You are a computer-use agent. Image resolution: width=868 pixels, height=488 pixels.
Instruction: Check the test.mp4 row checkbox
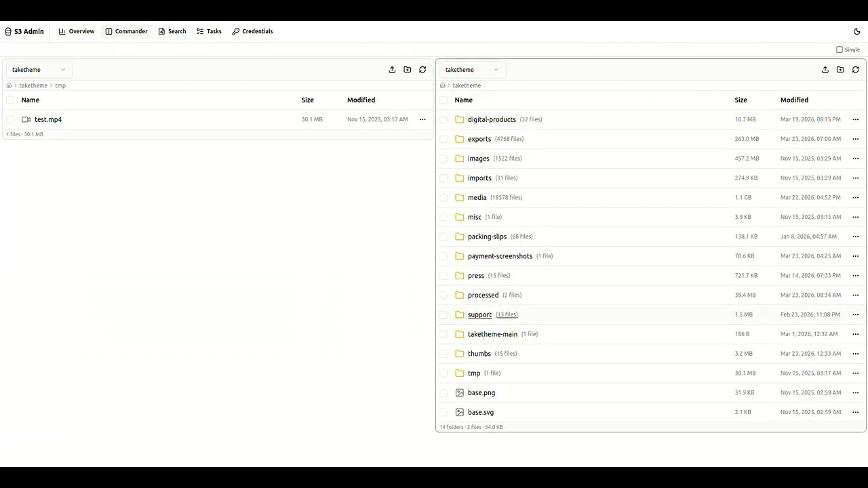[x=10, y=119]
